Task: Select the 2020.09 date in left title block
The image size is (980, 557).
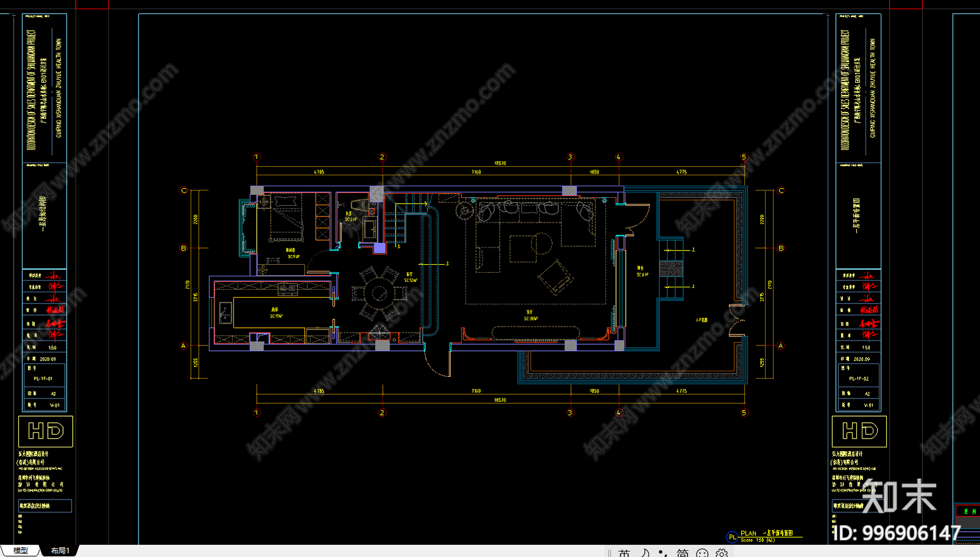Action: 47,359
